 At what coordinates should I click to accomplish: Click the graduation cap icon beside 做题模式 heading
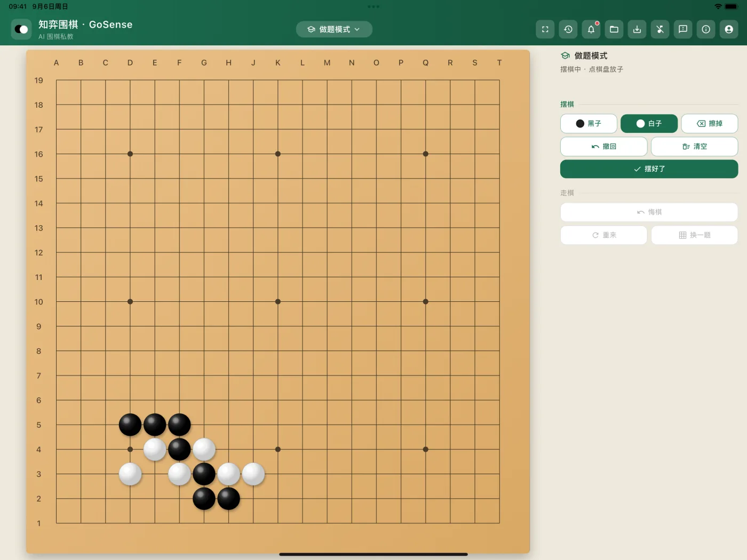pyautogui.click(x=566, y=56)
